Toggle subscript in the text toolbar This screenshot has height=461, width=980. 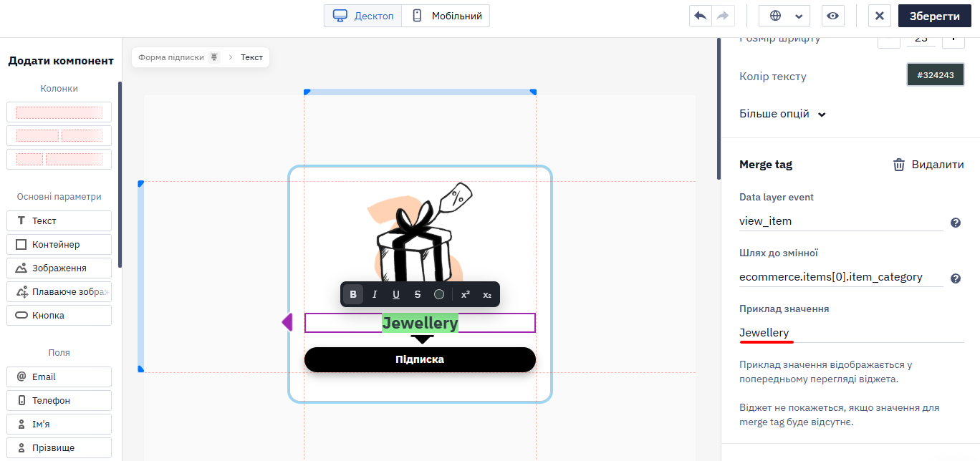coord(487,294)
